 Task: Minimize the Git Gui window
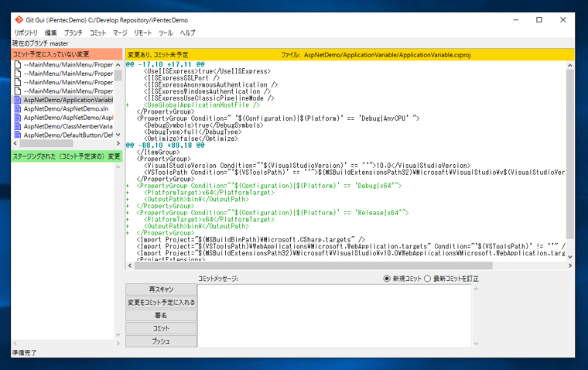point(516,20)
